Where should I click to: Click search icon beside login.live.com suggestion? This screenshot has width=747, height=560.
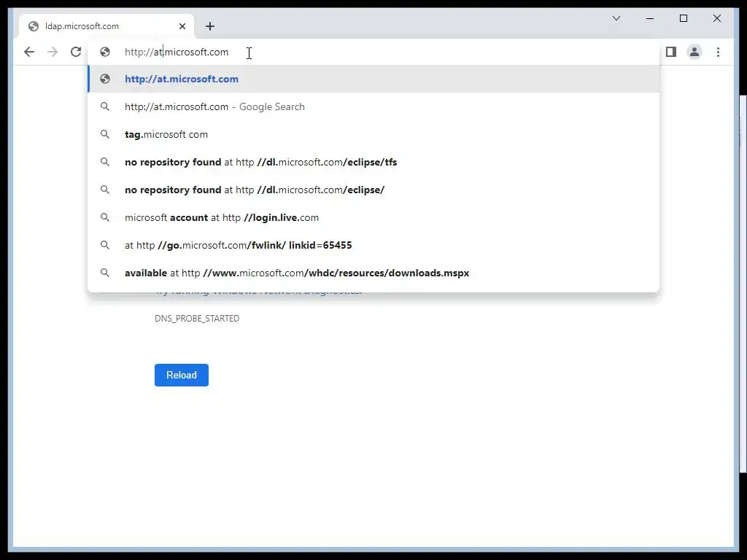[105, 217]
